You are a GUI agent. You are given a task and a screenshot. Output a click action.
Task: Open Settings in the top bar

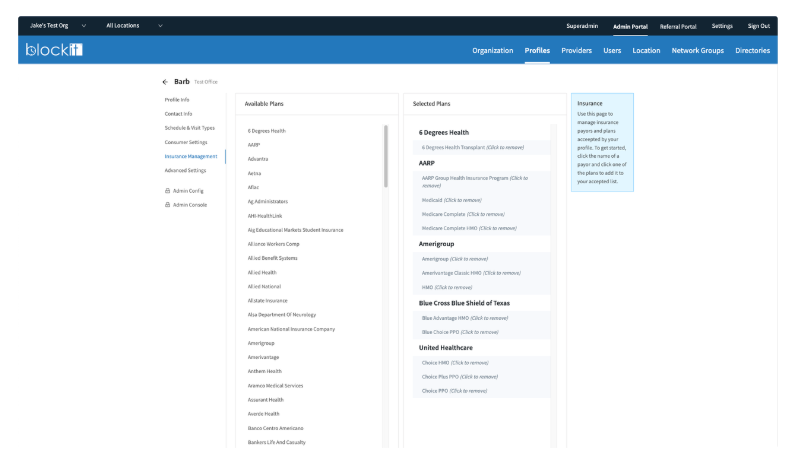pyautogui.click(x=722, y=26)
